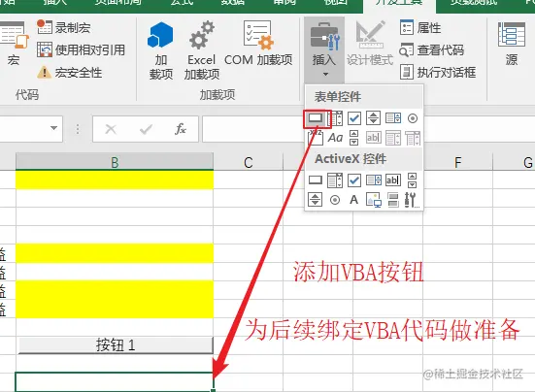Select the form control List Box icon
The image size is (535, 392).
click(x=393, y=118)
